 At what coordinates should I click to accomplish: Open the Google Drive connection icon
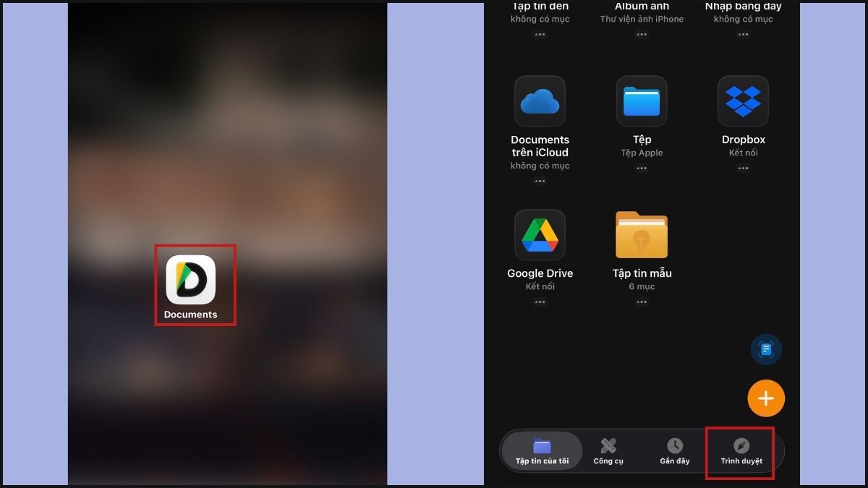click(540, 235)
